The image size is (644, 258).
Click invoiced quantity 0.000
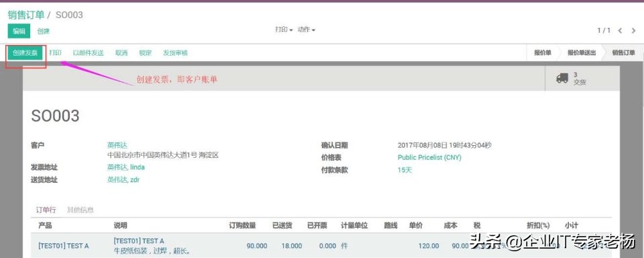click(x=328, y=246)
